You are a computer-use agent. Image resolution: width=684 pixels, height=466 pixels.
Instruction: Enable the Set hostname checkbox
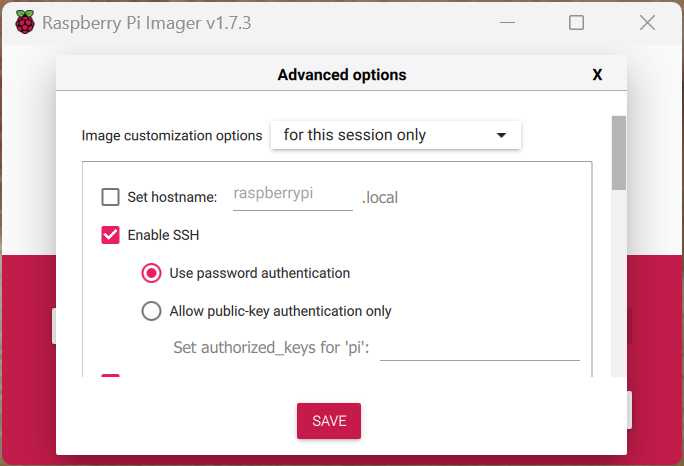(x=110, y=197)
